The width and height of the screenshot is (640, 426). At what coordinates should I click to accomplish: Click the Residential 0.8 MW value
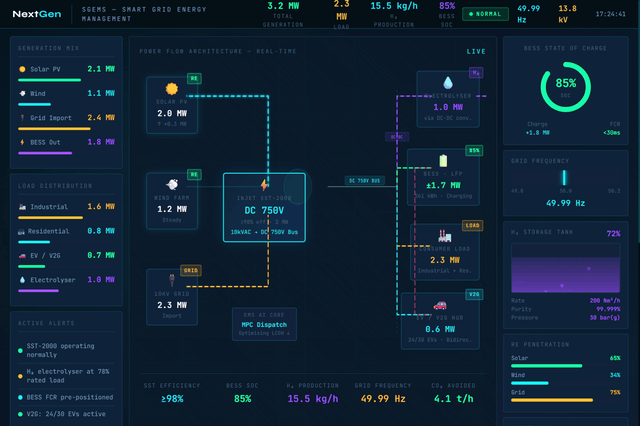click(x=100, y=231)
